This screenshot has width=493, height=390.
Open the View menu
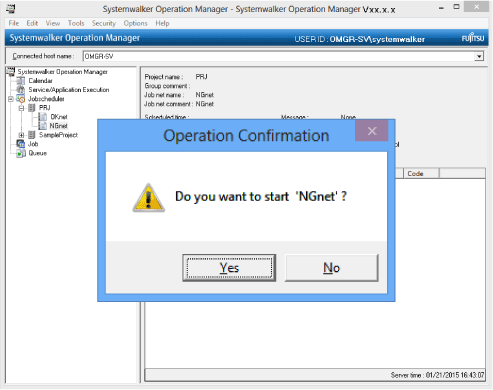point(53,23)
